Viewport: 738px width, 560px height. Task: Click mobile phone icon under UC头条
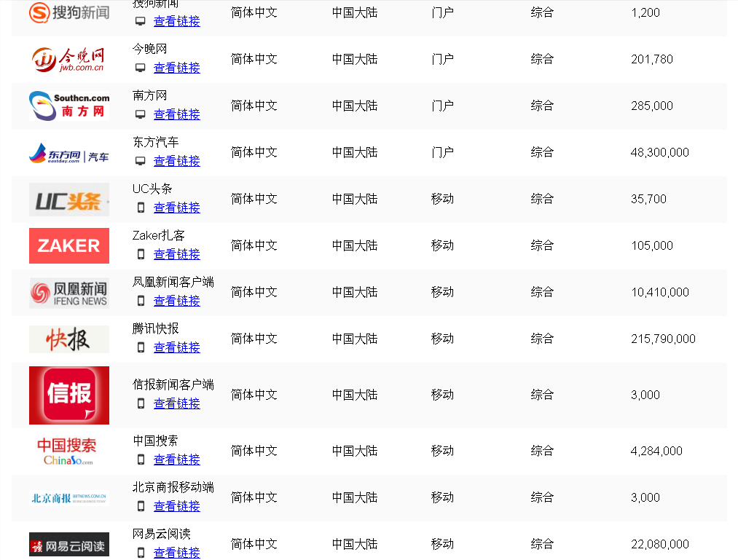click(141, 208)
